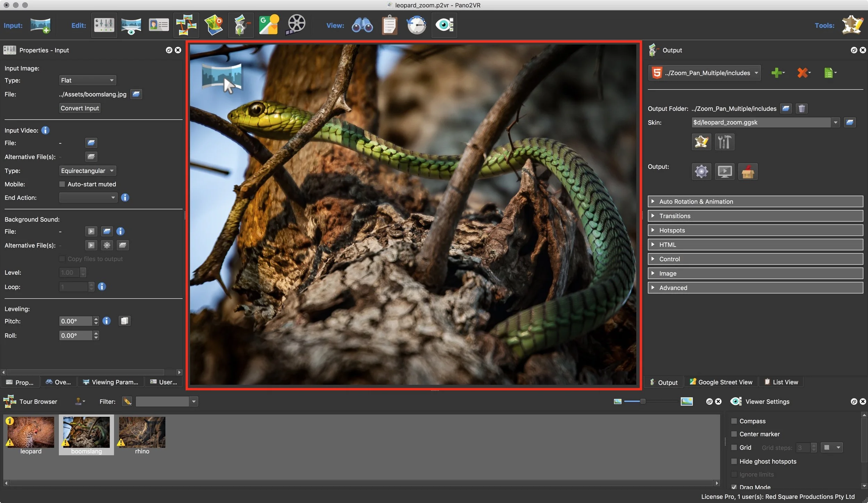Open the video Type Equirectangular dropdown

pos(87,171)
